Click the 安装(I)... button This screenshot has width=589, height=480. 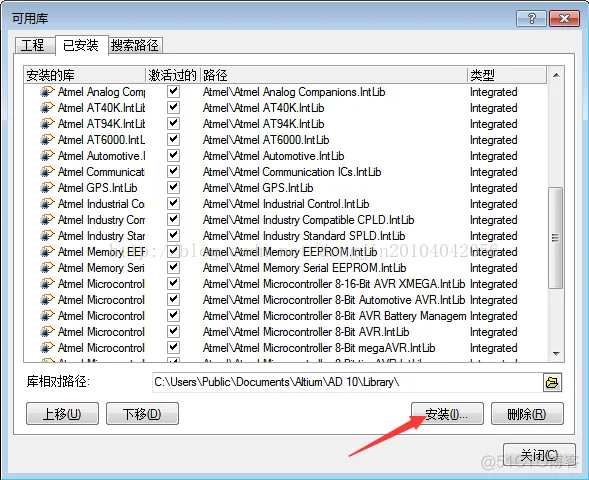[447, 414]
